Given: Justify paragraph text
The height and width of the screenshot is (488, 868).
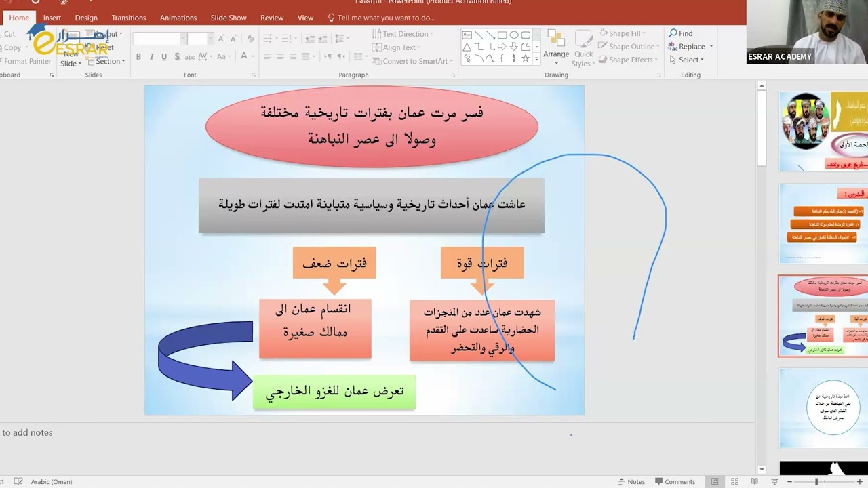Looking at the screenshot, I should (x=306, y=57).
